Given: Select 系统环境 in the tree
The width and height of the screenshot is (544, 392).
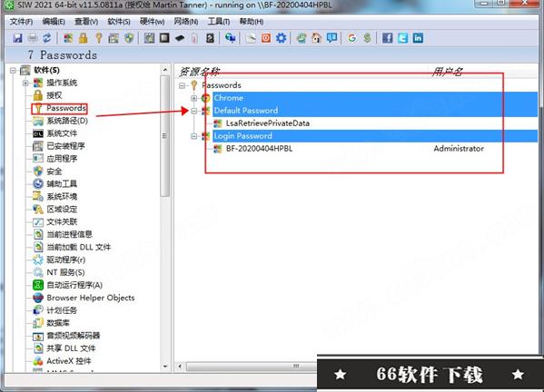Looking at the screenshot, I should 62,197.
